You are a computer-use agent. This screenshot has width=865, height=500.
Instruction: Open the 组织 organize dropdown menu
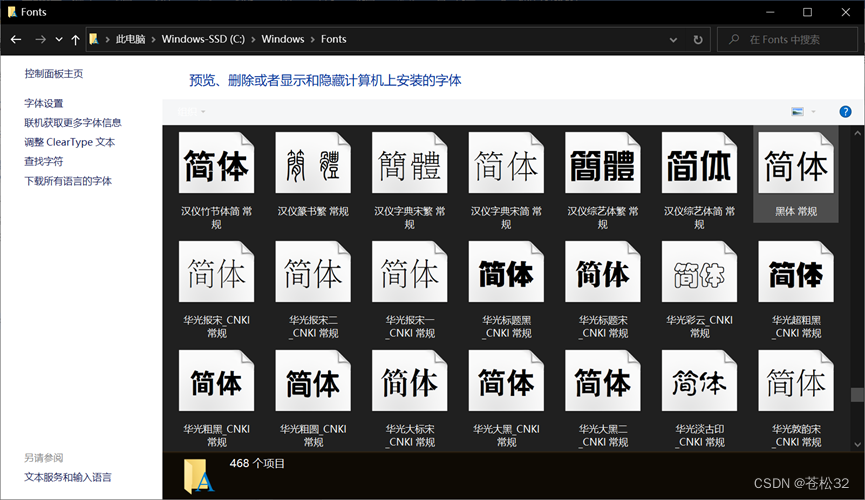click(x=191, y=111)
